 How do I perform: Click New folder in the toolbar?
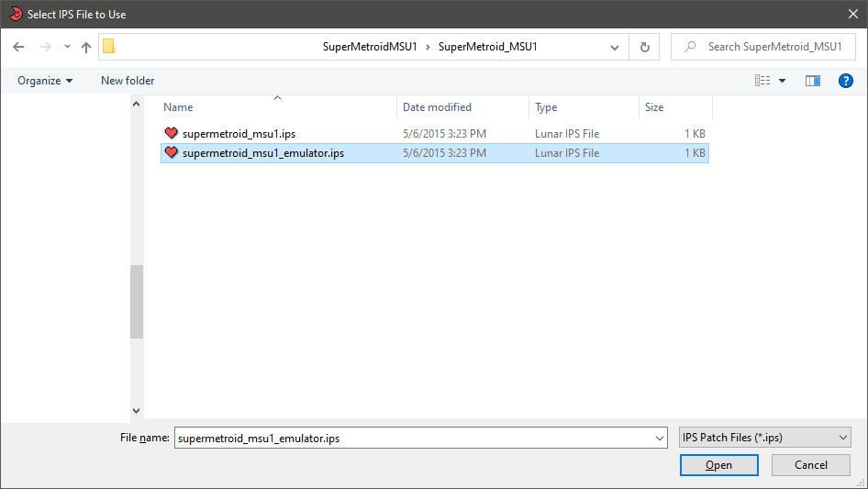128,81
